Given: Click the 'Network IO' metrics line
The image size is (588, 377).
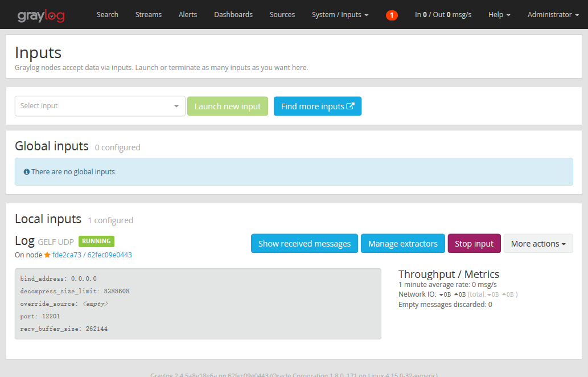Looking at the screenshot, I should click(x=458, y=294).
